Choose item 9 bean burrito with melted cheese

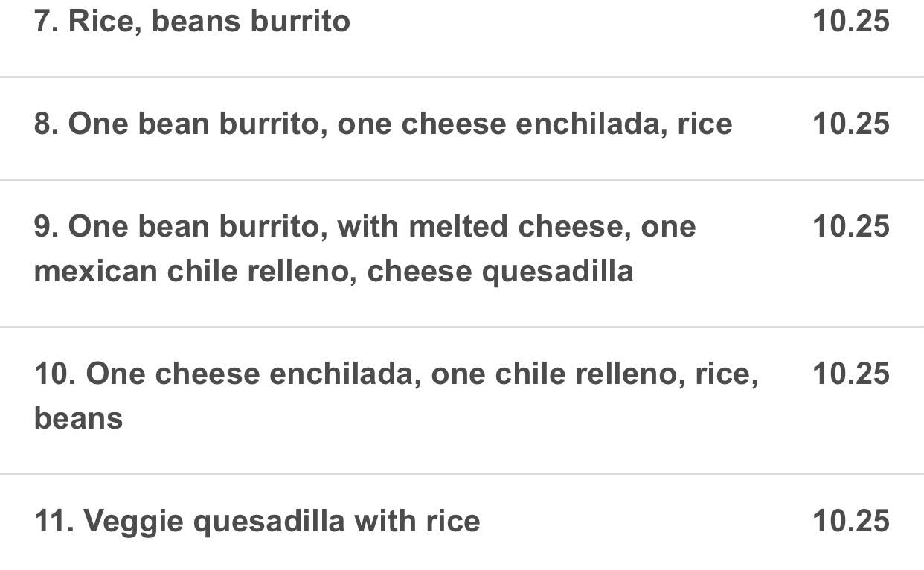pos(461,253)
